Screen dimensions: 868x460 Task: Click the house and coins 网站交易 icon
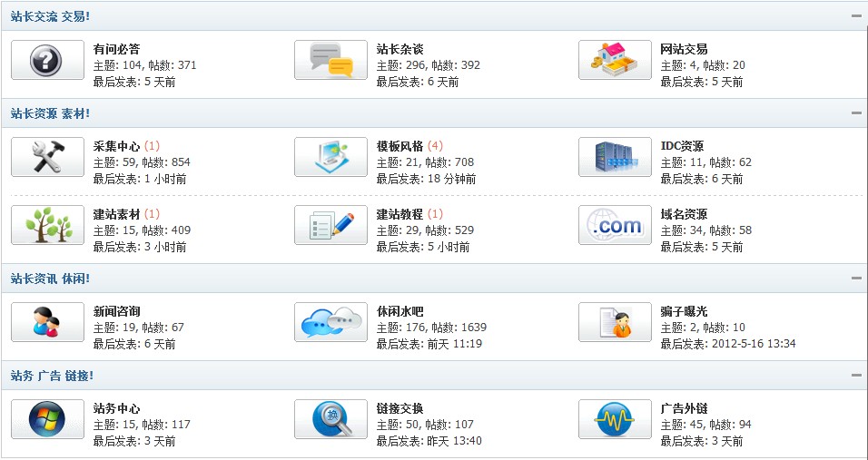tap(615, 61)
